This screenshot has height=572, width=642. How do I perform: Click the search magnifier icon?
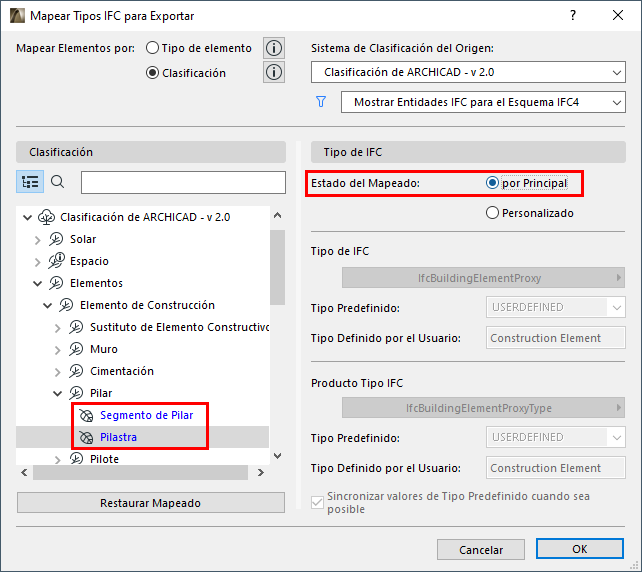(58, 182)
